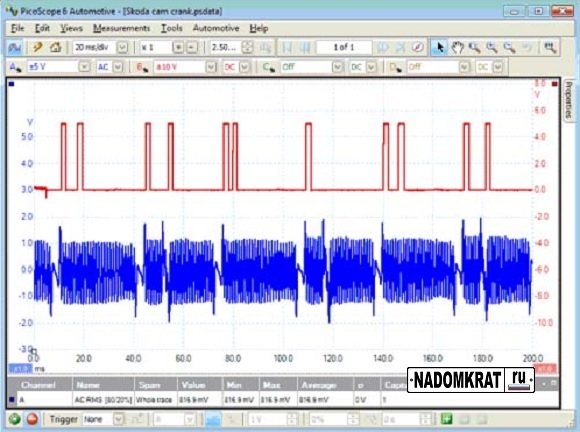Open Channel A ±5 V range dropdown
Viewport: 580px width, 432px height.
84,67
